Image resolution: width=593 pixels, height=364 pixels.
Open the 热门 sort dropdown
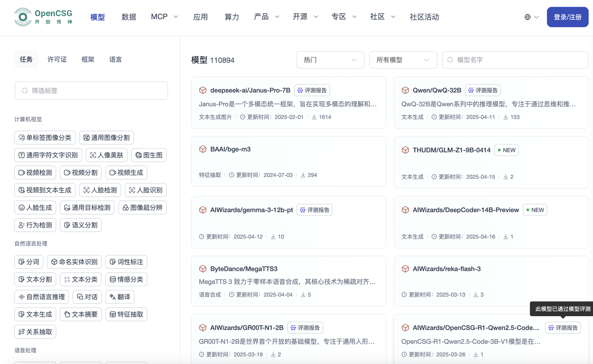tap(330, 60)
